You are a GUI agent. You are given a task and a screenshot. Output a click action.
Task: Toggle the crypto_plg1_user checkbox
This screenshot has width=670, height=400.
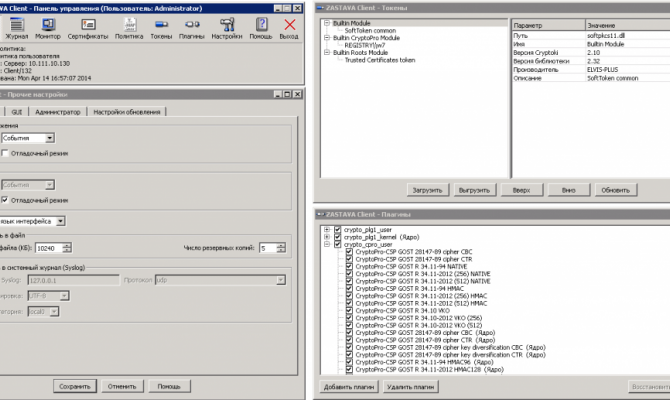[x=337, y=229]
